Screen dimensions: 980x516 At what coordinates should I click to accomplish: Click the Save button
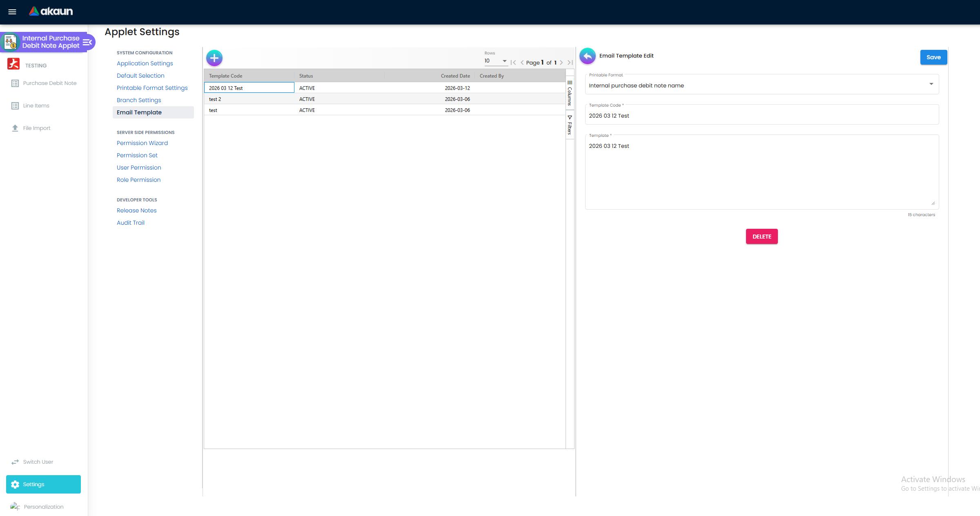point(933,57)
